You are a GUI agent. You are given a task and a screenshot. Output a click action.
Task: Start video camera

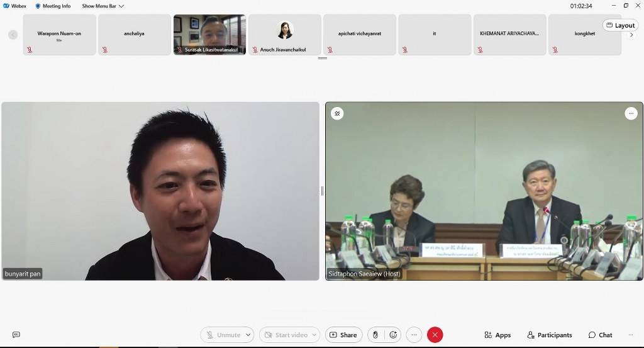coord(286,335)
